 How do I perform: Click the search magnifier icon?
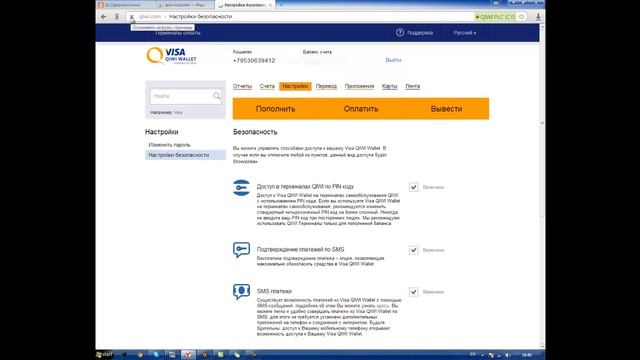(x=217, y=96)
